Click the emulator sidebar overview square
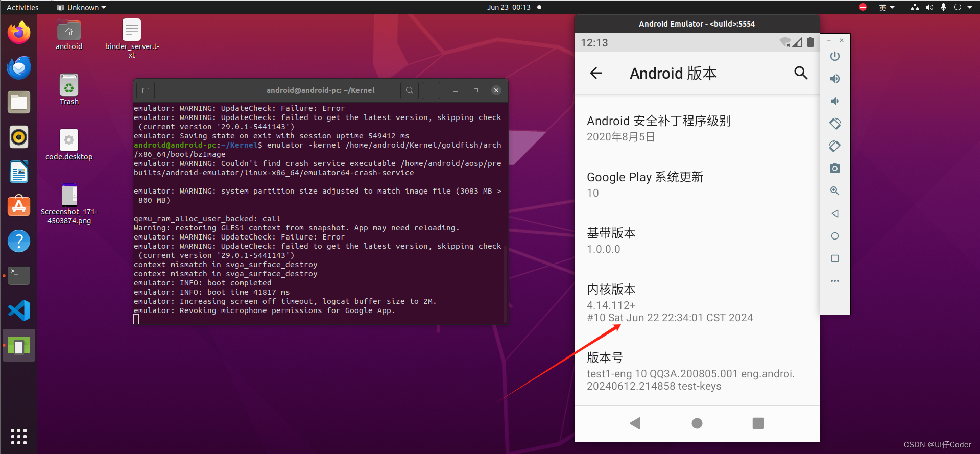The width and height of the screenshot is (980, 454). [x=835, y=258]
